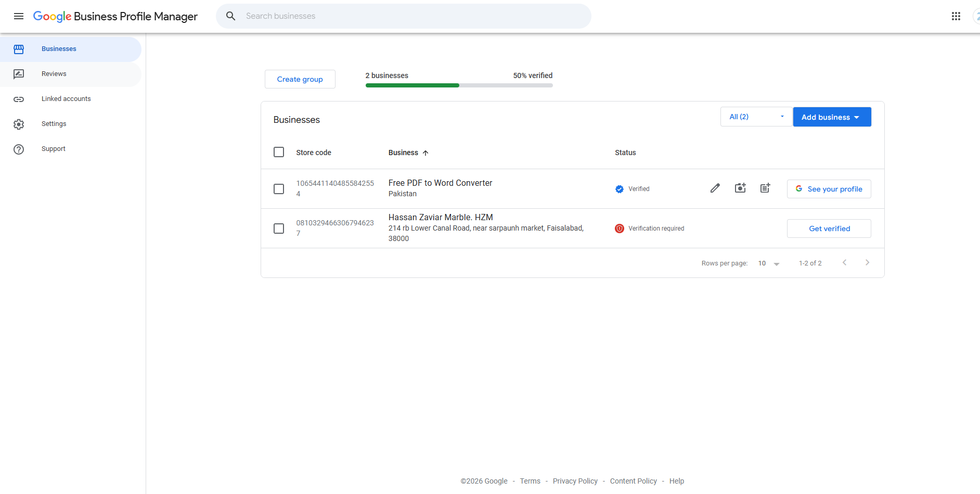This screenshot has height=494, width=980.
Task: Navigate to Settings in sidebar
Action: (x=54, y=123)
